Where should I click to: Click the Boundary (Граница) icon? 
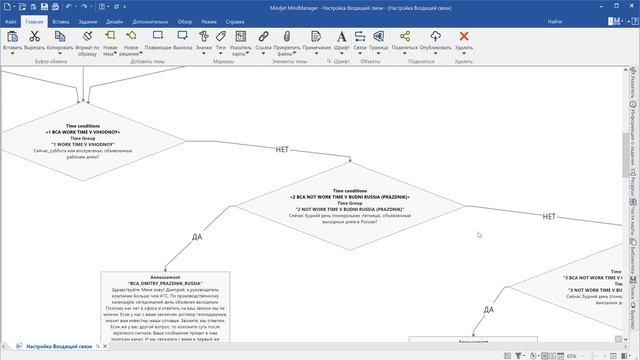tap(378, 36)
